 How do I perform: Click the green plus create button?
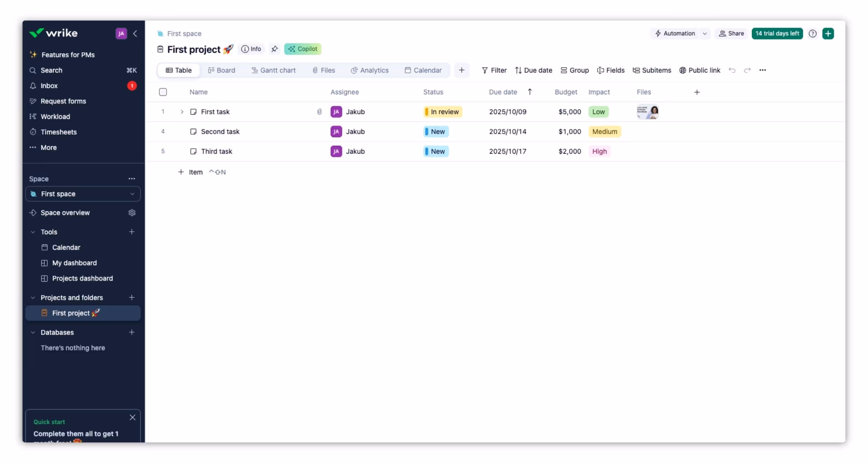(828, 34)
